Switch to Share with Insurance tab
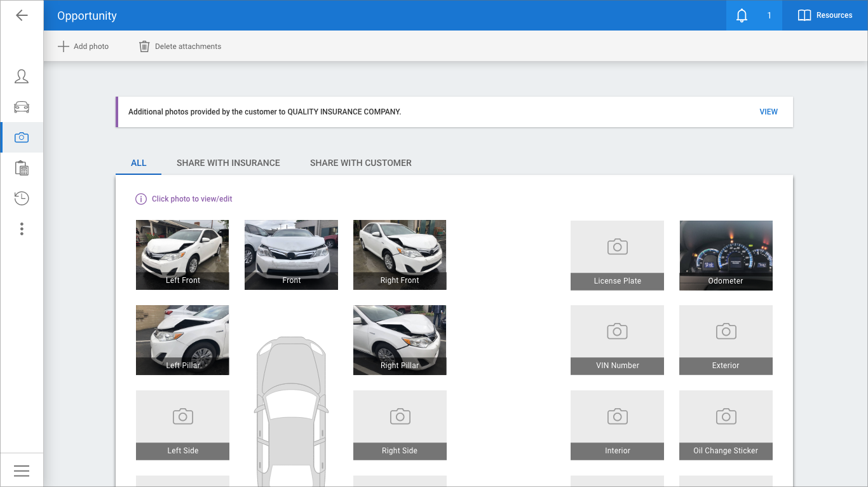 click(228, 163)
